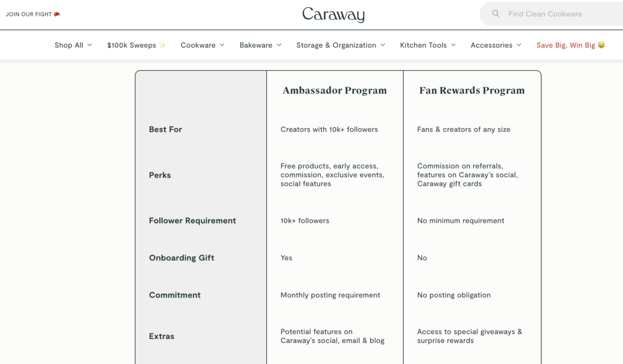Viewport: 623px width, 364px height.
Task: Expand the Bakeware chevron arrow
Action: coord(279,45)
